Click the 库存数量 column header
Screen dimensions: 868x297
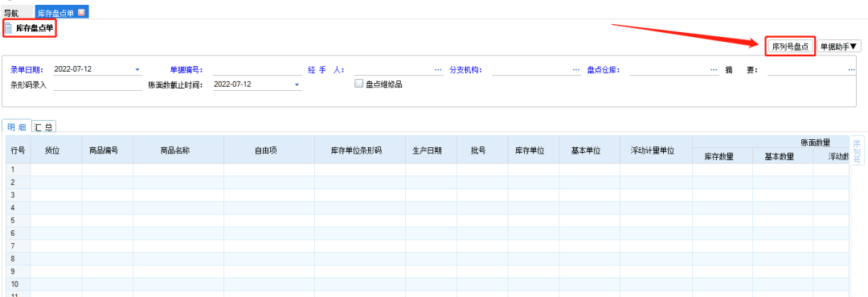(x=722, y=156)
